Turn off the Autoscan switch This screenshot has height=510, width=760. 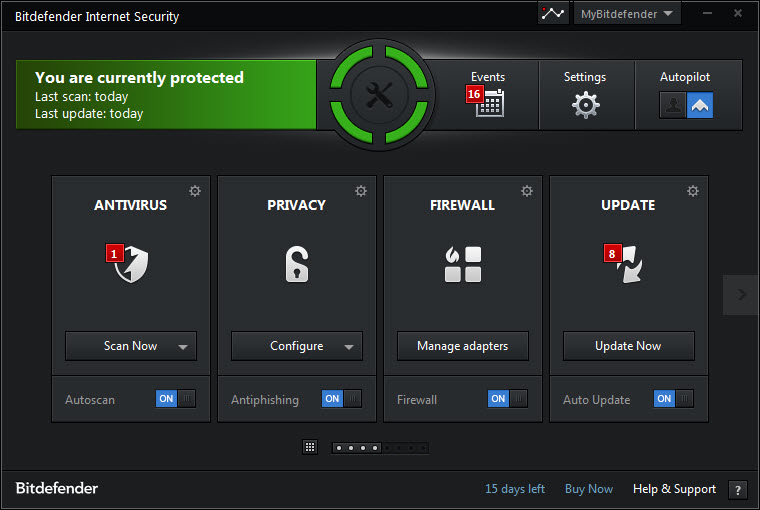pos(175,398)
